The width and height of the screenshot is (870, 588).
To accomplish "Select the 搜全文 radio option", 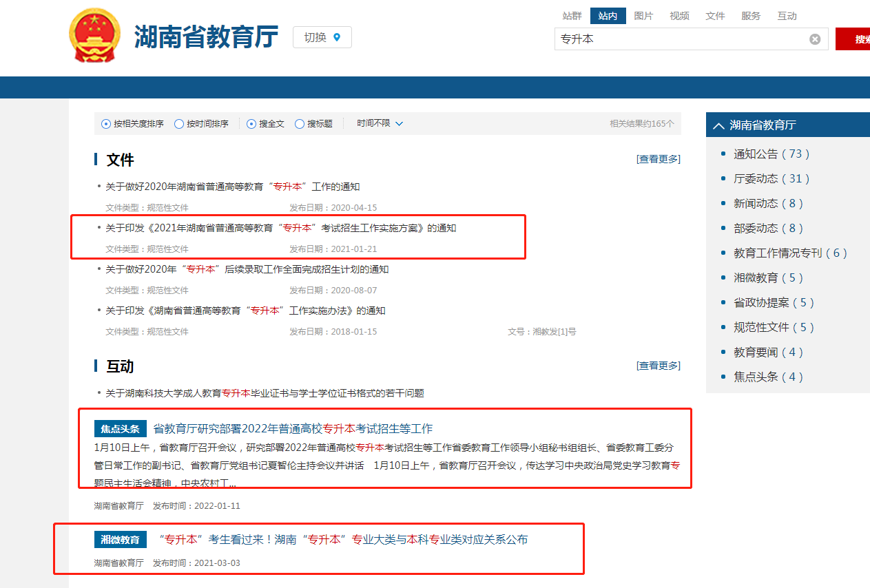I will [x=251, y=124].
